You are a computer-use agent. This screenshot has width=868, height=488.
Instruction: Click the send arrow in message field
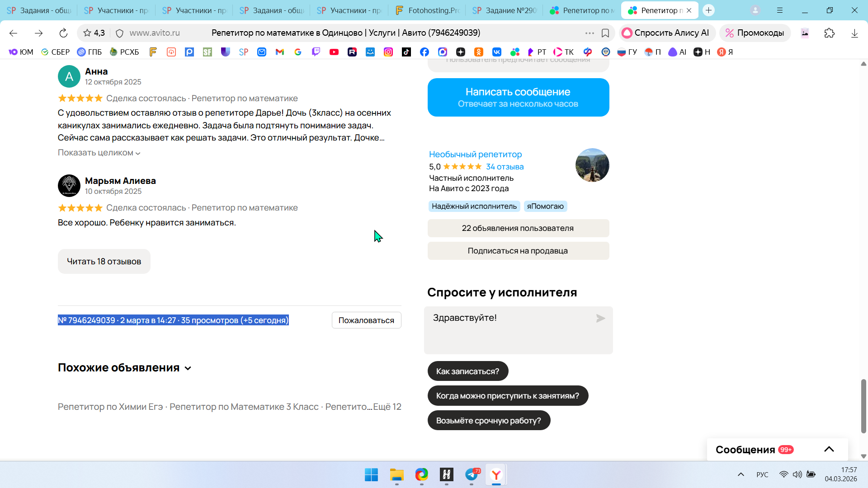coord(600,319)
